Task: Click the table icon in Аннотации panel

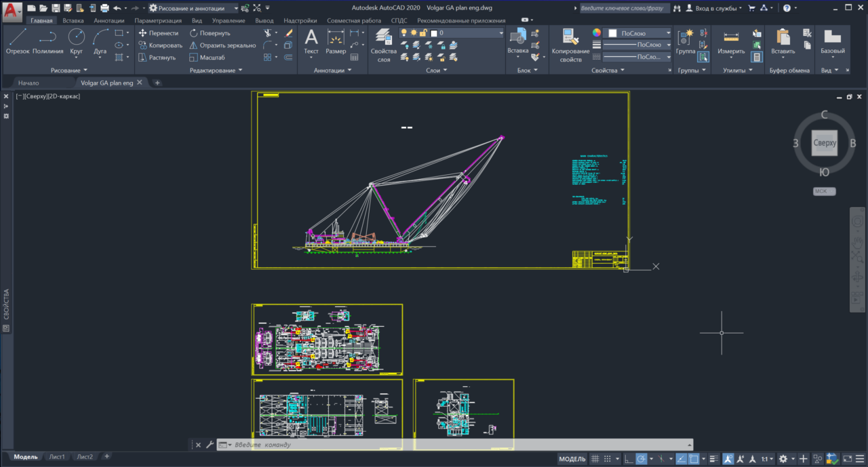Action: click(x=355, y=57)
